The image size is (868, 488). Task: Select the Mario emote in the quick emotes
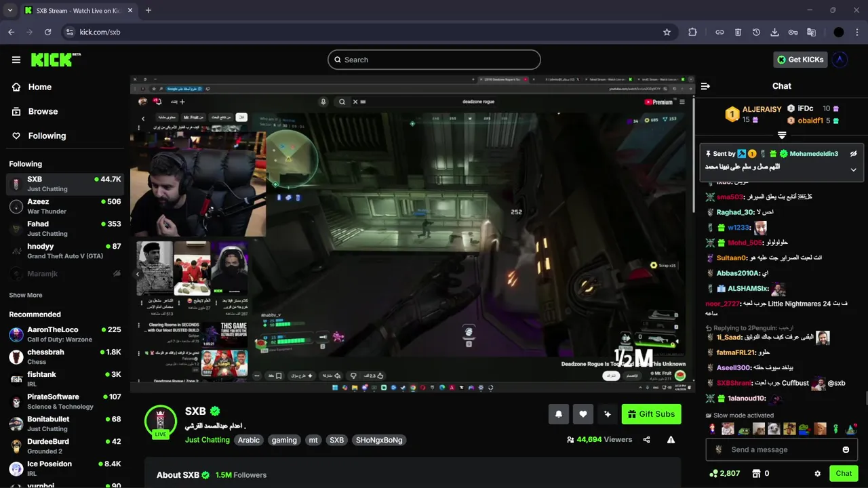coord(712,429)
